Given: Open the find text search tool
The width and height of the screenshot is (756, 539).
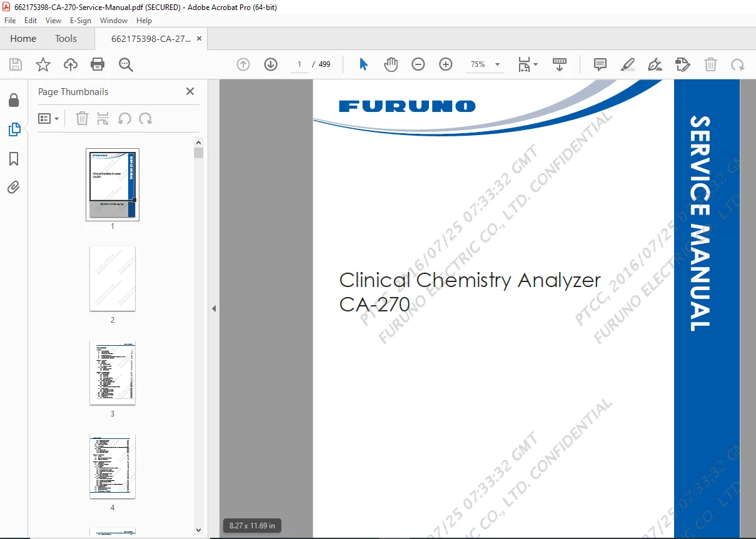Looking at the screenshot, I should (126, 64).
